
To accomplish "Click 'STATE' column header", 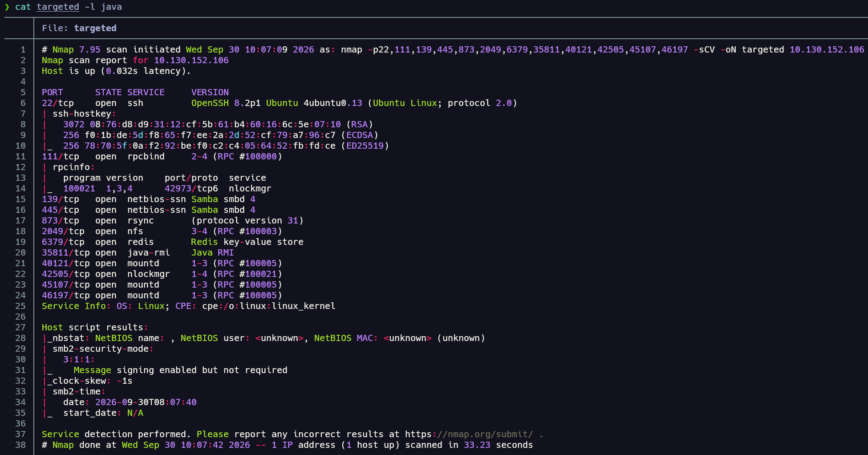I will (x=109, y=92).
